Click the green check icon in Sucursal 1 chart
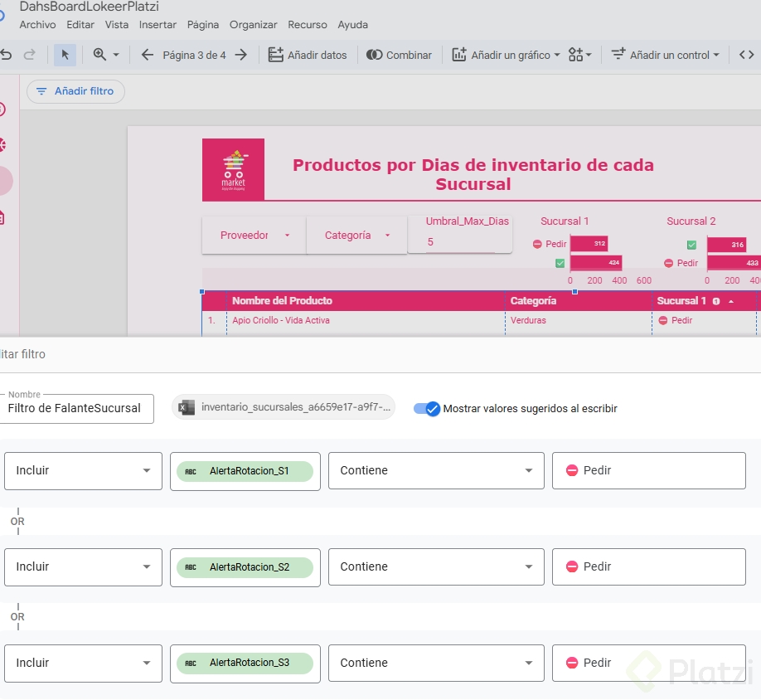761x700 pixels. point(560,263)
